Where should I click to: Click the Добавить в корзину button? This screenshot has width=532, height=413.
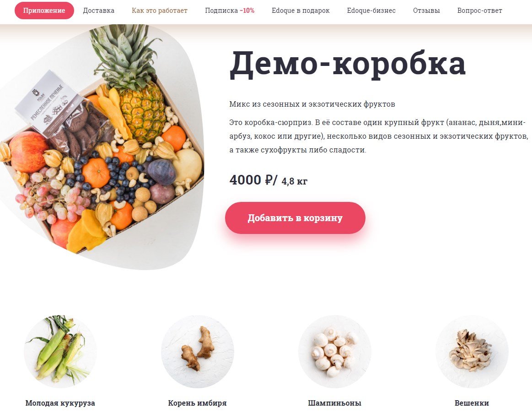pos(295,217)
